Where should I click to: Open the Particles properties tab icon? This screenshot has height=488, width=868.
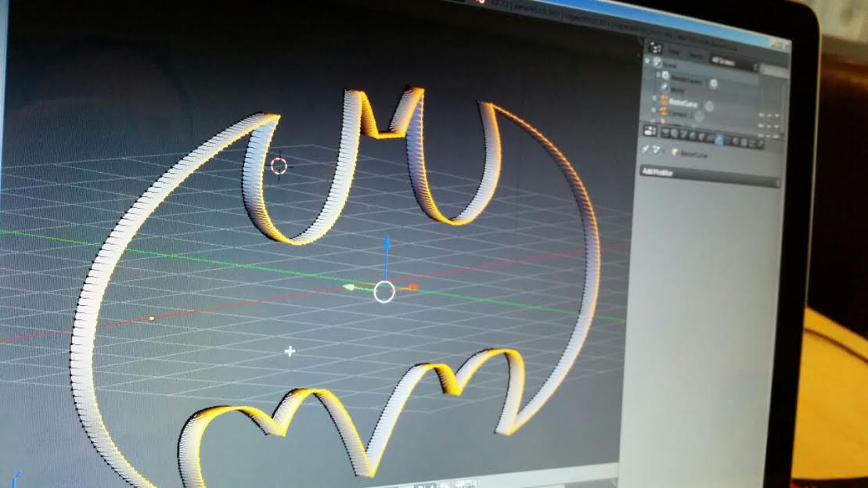point(751,143)
